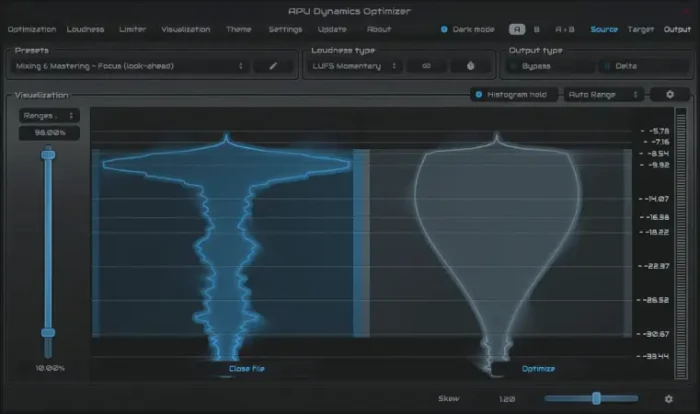Select the A state button
The image size is (700, 414).
pyautogui.click(x=516, y=29)
